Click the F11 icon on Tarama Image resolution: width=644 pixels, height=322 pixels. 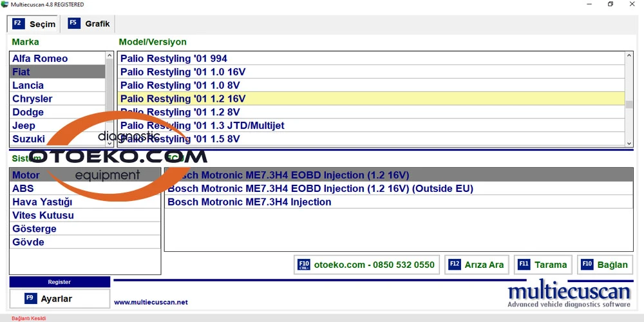tap(524, 265)
